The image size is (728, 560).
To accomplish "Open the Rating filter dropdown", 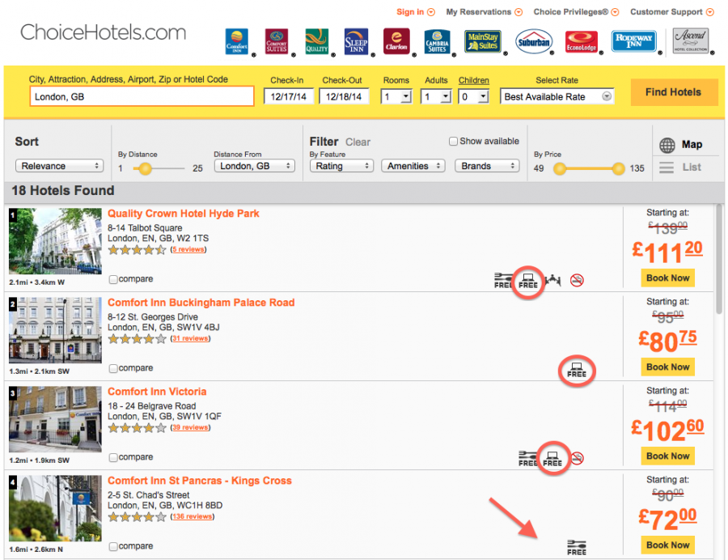I will 341,166.
